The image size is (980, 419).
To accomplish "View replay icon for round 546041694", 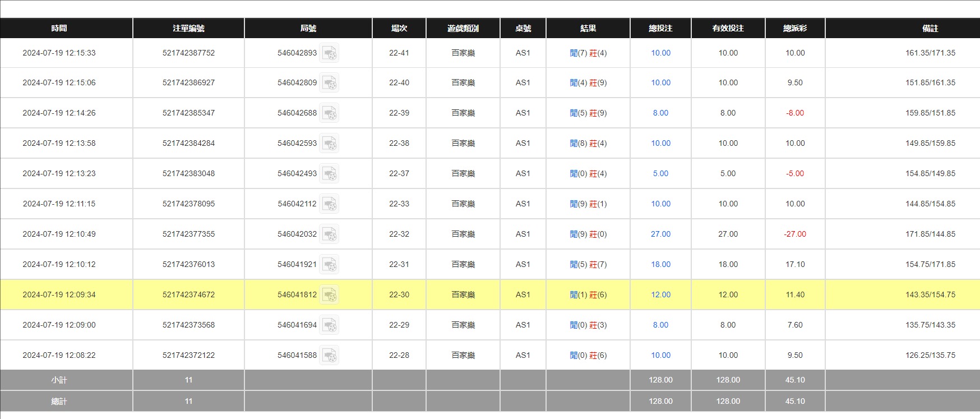I will [x=329, y=325].
